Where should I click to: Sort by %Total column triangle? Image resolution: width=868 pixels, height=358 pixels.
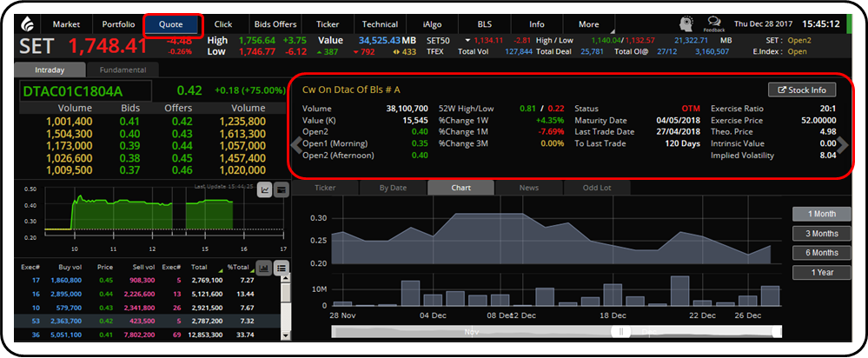click(x=252, y=271)
